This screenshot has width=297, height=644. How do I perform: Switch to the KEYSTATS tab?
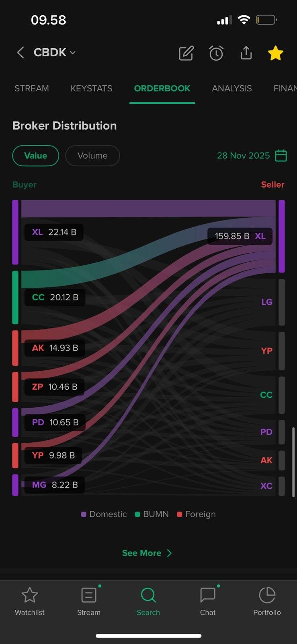pos(91,89)
